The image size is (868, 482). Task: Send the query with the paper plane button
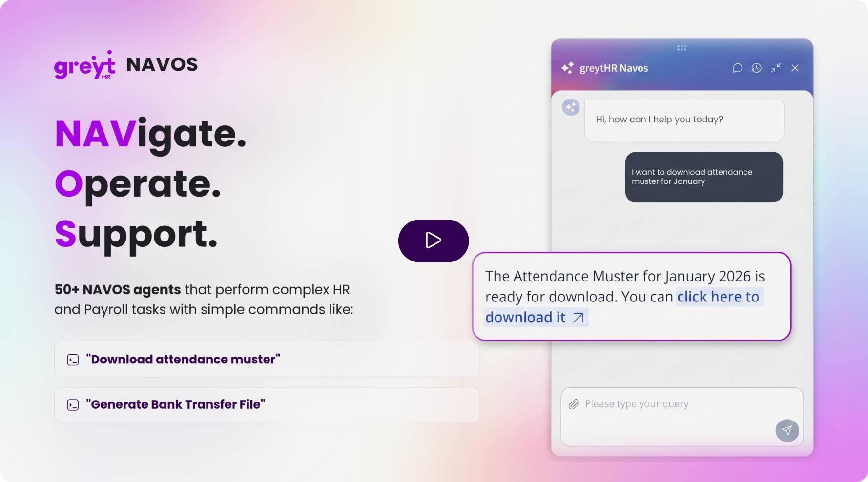787,430
